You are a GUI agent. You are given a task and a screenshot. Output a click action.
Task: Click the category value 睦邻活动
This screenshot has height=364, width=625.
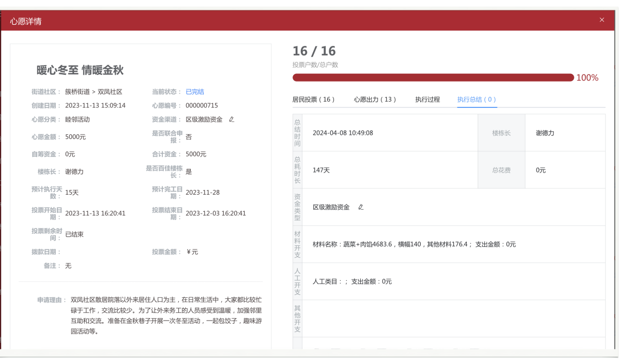pyautogui.click(x=78, y=119)
